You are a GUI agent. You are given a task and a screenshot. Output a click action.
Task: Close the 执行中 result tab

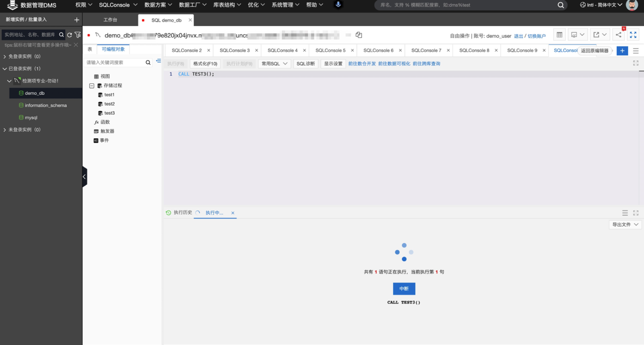(233, 213)
